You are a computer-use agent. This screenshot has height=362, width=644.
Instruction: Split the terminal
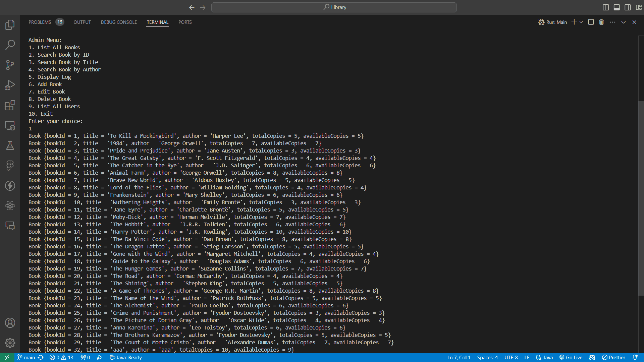[591, 22]
